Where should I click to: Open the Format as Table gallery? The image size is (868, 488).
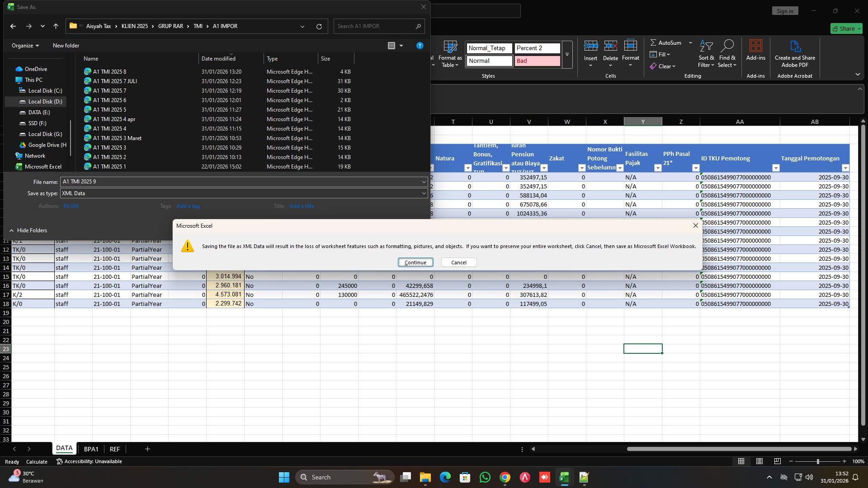tap(450, 53)
